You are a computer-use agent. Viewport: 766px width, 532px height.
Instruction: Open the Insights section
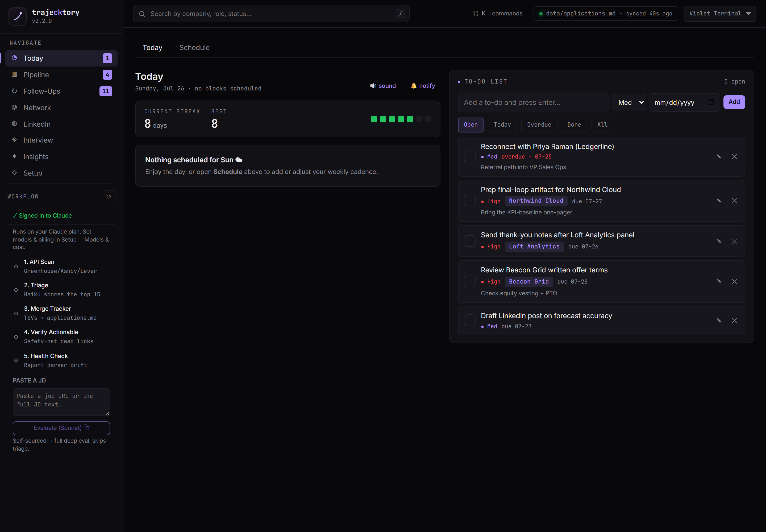(61, 157)
